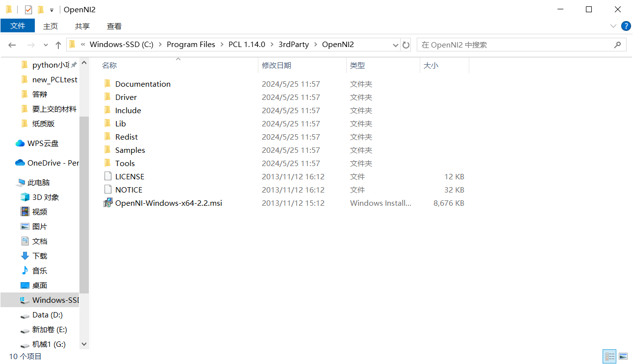
Task: Click the Tools folder icon
Action: pos(108,163)
